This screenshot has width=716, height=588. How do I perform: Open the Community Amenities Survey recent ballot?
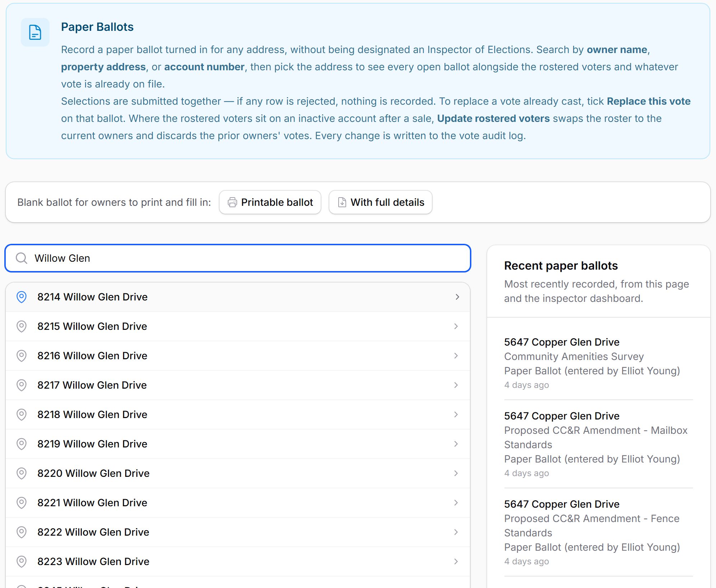[598, 363]
